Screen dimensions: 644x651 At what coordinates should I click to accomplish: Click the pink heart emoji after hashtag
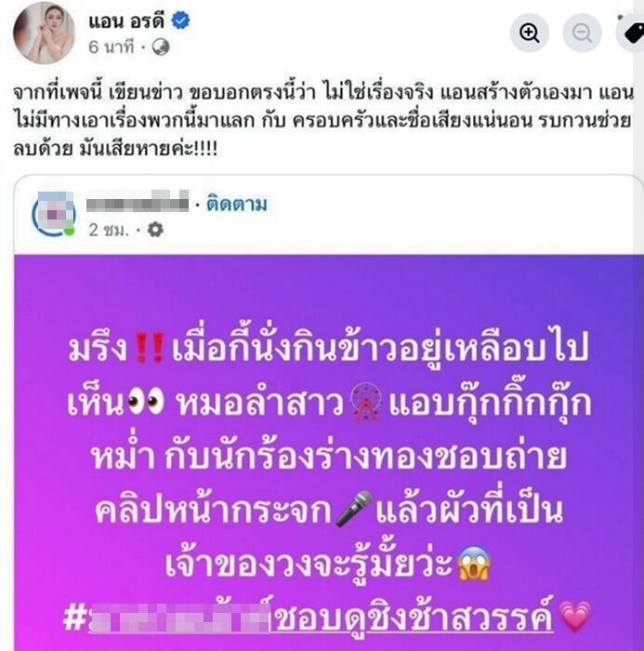(x=574, y=618)
